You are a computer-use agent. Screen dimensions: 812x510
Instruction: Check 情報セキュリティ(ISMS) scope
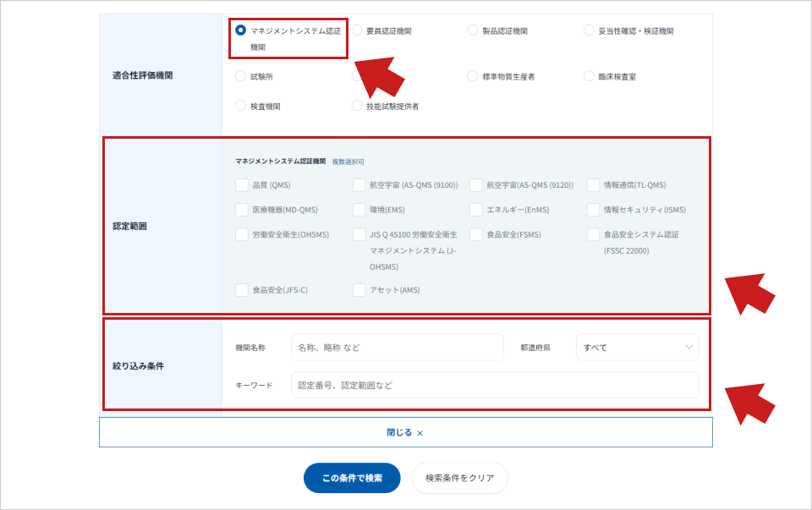[x=592, y=210]
